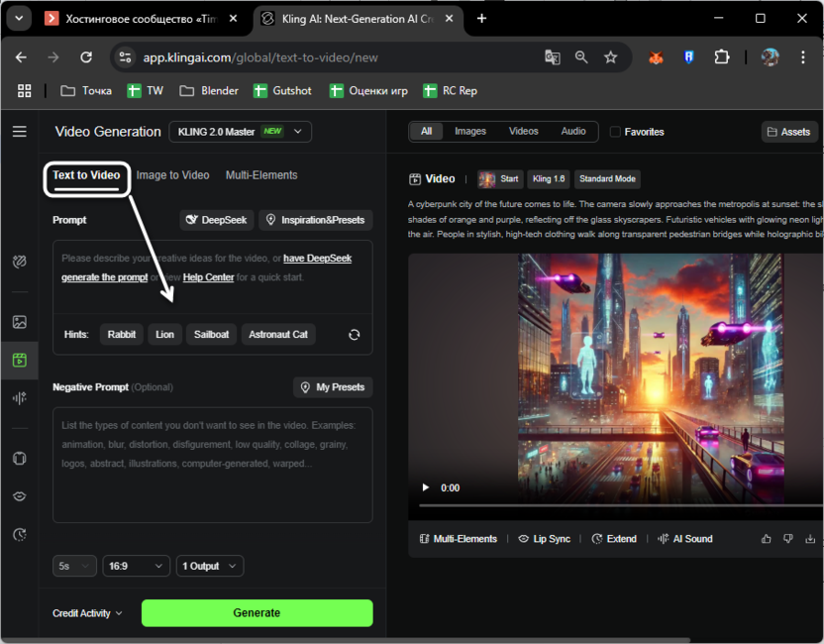Switch to the Image to Video tab
Image resolution: width=824 pixels, height=644 pixels.
pyautogui.click(x=173, y=175)
